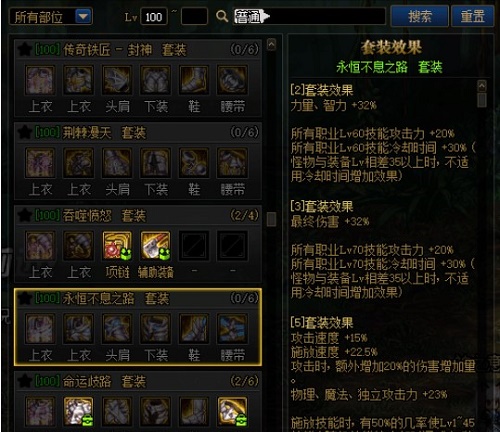The width and height of the screenshot is (500, 432).
Task: Click the necklace (项链) icon in 吞噬愤怒 set
Action: [117, 246]
